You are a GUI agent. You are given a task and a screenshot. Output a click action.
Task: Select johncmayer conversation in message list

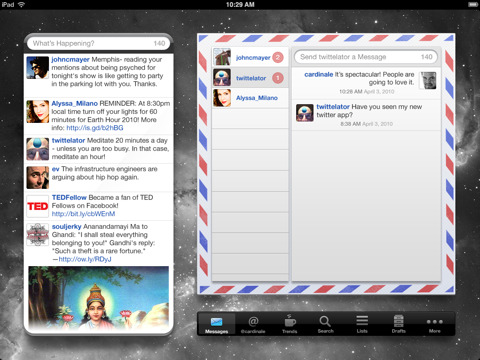click(x=250, y=57)
